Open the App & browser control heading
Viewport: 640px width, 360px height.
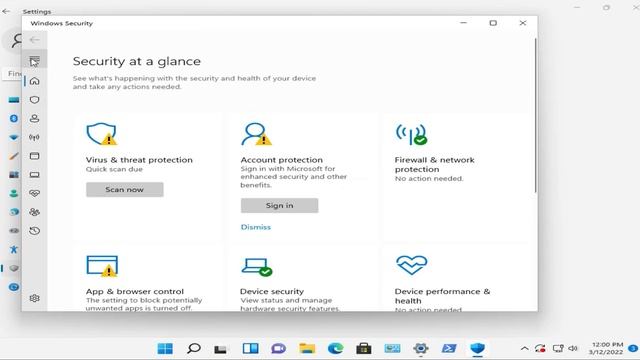click(x=135, y=291)
